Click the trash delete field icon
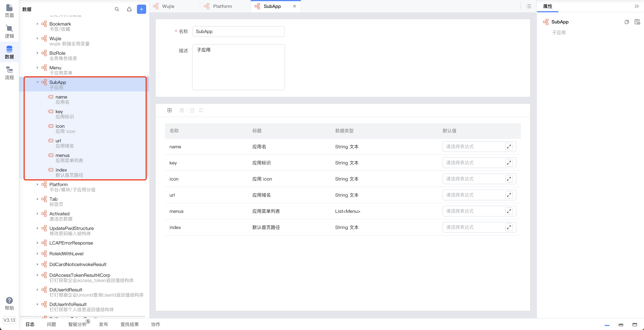The width and height of the screenshot is (644, 330). (x=182, y=110)
